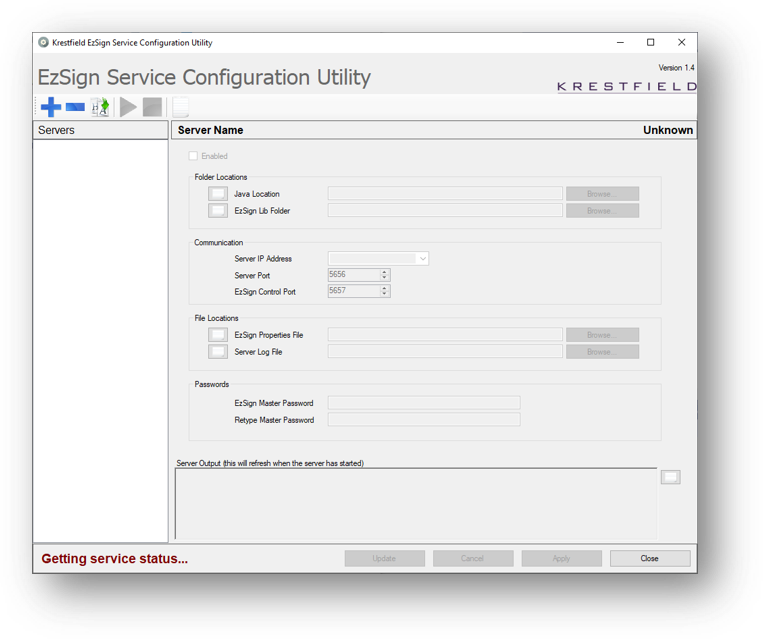The image size is (763, 639).
Task: Remove server using the blue minus icon
Action: (75, 107)
